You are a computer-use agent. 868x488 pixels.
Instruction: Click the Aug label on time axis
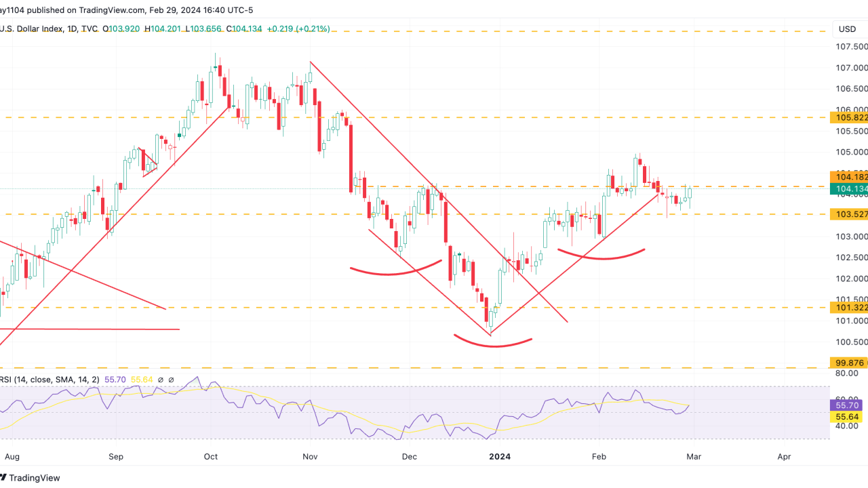(x=13, y=457)
